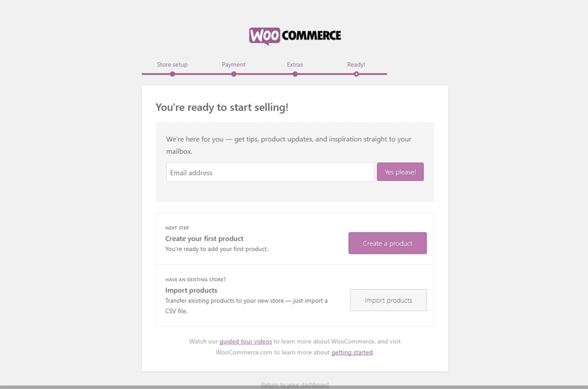Click the You're ready to start selling heading
Image resolution: width=588 pixels, height=389 pixels.
click(222, 107)
